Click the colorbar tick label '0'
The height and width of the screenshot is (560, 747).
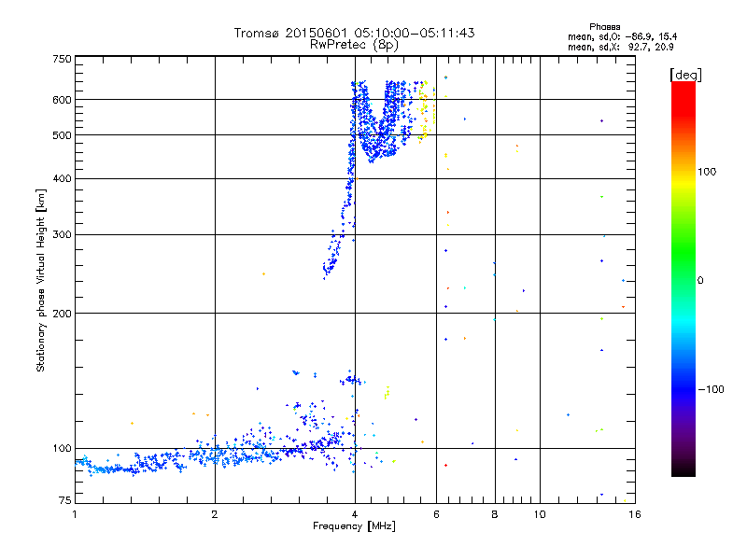[700, 281]
